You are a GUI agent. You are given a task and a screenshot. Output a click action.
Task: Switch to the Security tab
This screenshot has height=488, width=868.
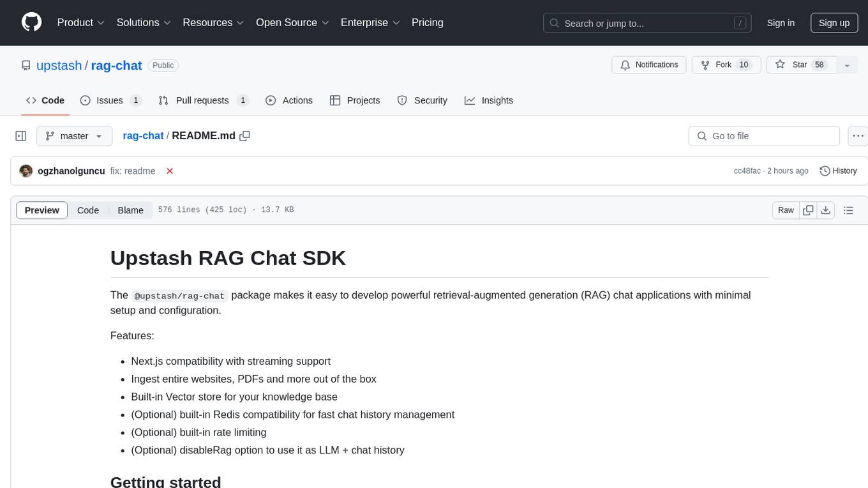422,100
